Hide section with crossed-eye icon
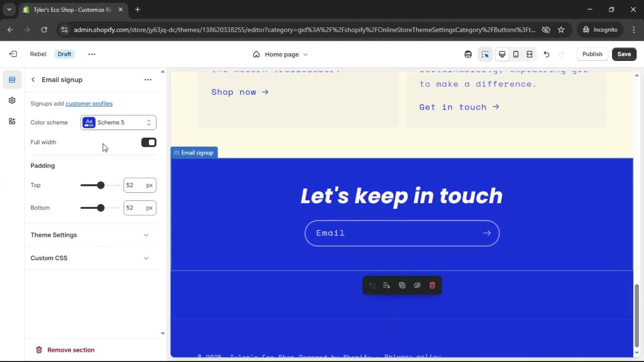 tap(417, 285)
